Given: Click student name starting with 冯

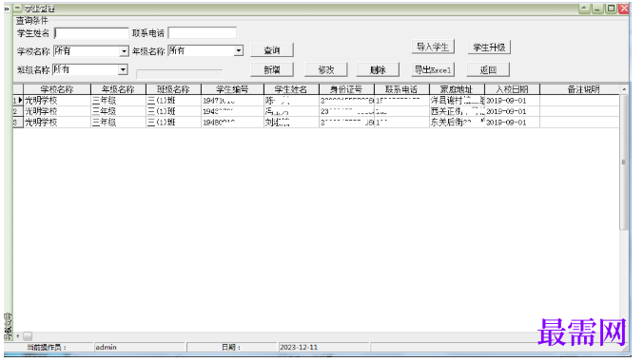Looking at the screenshot, I should (291, 111).
